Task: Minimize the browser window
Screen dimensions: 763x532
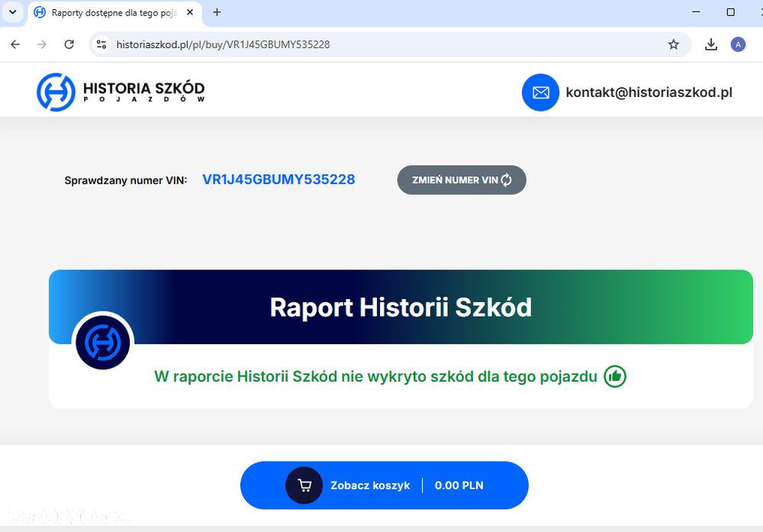Action: tap(697, 12)
